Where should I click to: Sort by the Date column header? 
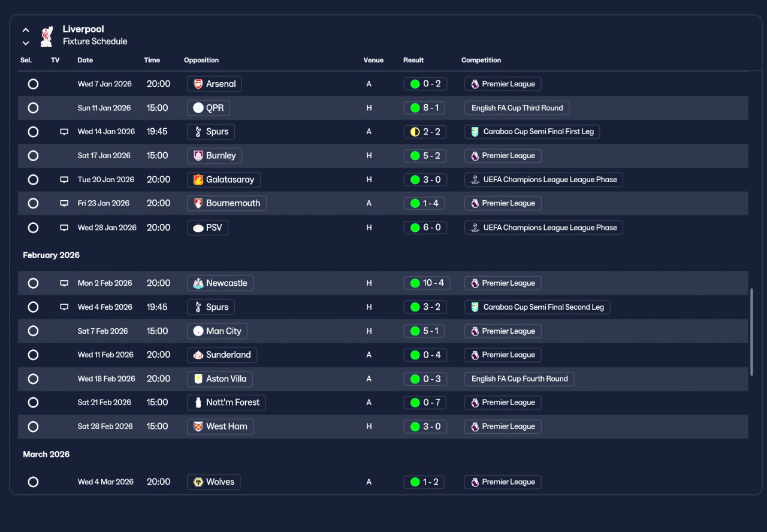pyautogui.click(x=85, y=61)
